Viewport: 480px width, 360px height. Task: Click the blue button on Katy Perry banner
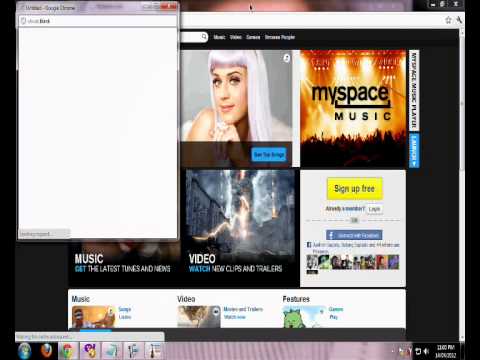pyautogui.click(x=269, y=155)
